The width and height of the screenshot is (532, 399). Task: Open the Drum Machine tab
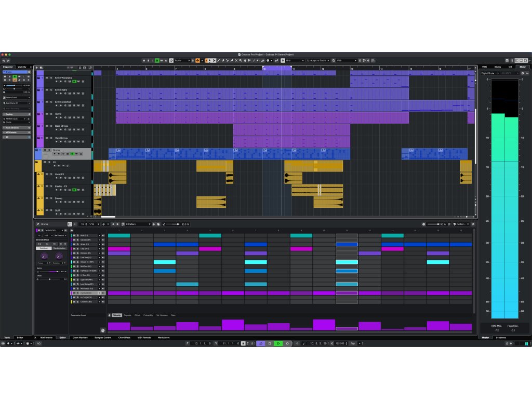tap(80, 338)
